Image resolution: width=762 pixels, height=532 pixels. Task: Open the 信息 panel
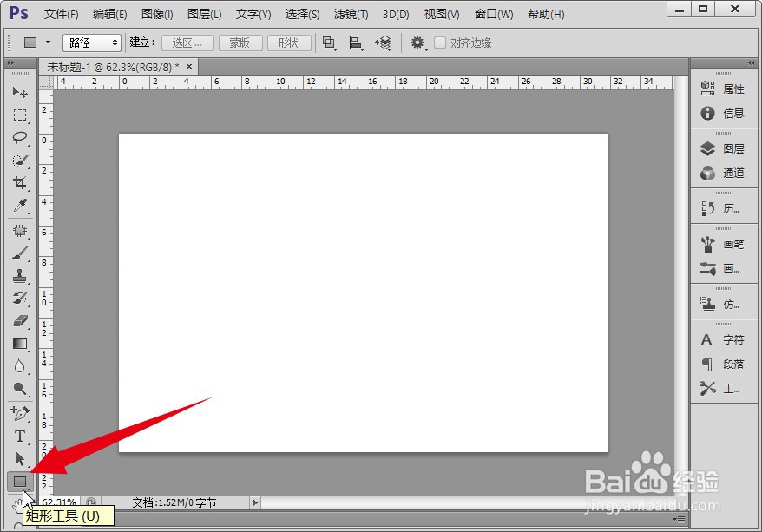(723, 113)
